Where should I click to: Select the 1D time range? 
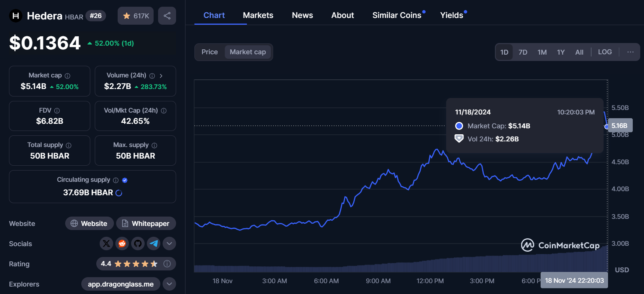click(x=504, y=52)
